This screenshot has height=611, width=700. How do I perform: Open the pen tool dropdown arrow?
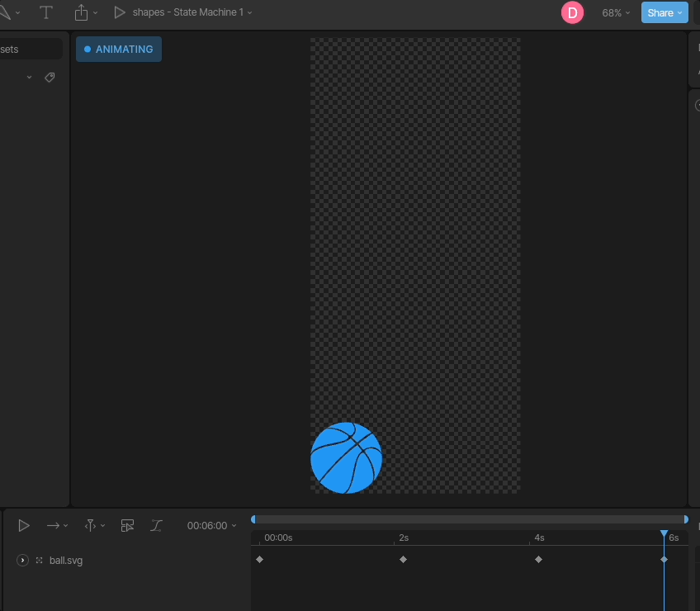point(18,13)
